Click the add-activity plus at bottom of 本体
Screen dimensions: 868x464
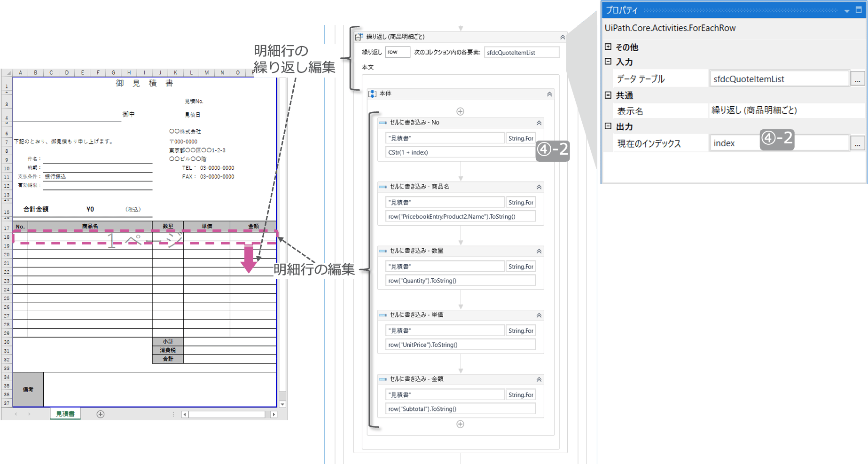(x=461, y=424)
